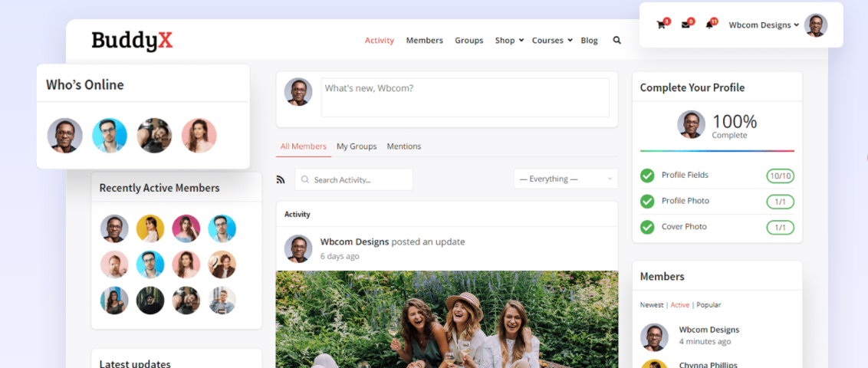868x368 pixels.
Task: Open the Blog nav item
Action: (589, 41)
